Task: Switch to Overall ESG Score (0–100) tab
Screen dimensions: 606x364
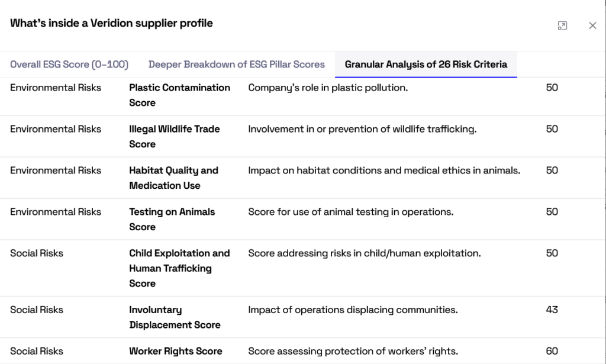Action: pos(69,64)
